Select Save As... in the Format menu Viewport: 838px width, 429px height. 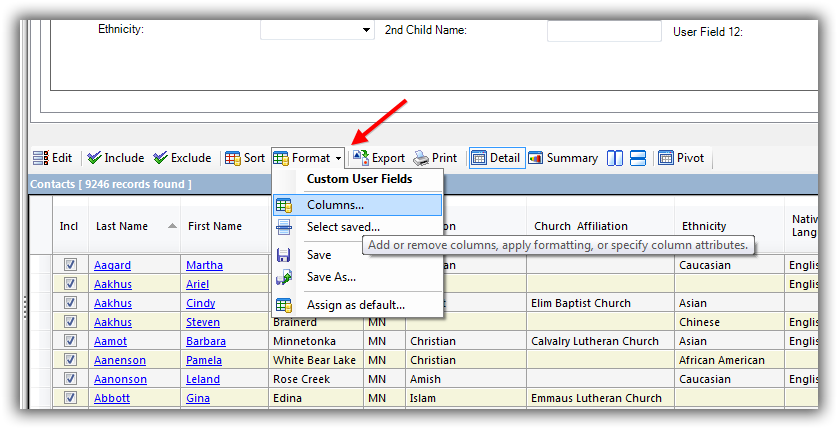pos(331,277)
